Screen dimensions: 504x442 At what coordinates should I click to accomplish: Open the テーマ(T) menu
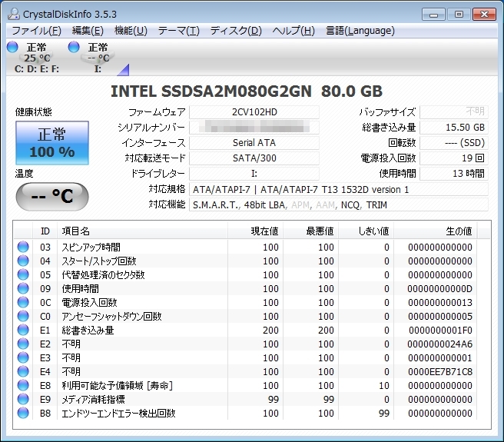point(178,31)
